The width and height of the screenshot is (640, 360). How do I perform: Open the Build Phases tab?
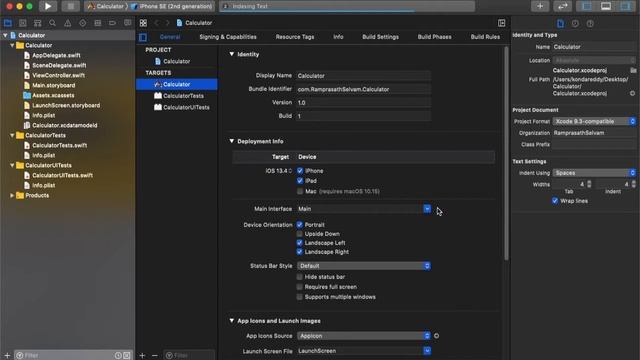[x=434, y=37]
